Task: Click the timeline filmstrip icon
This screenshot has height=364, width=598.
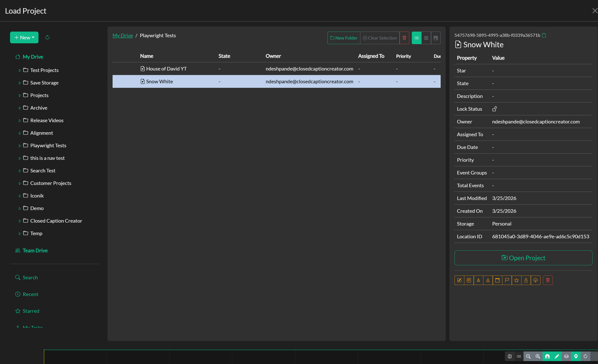Action: 519,356
